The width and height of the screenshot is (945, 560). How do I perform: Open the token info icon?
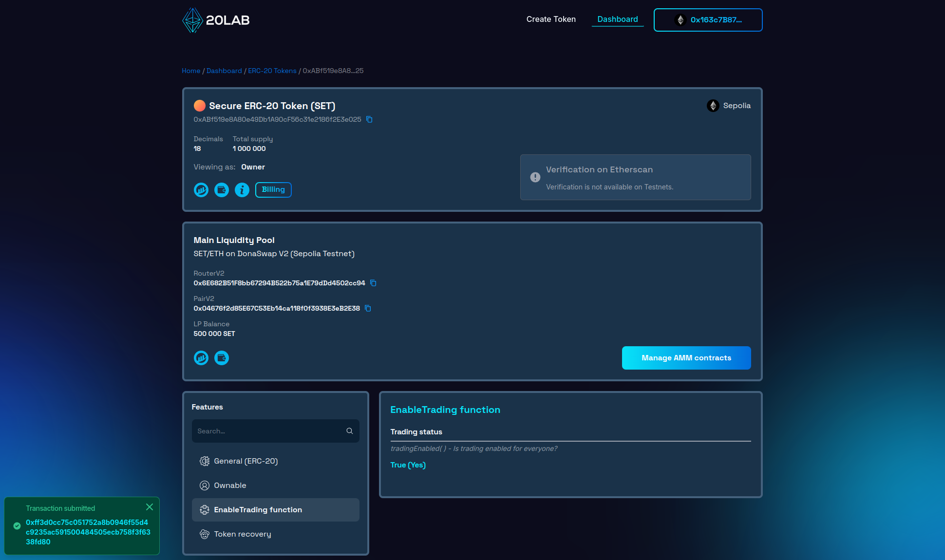coord(242,190)
